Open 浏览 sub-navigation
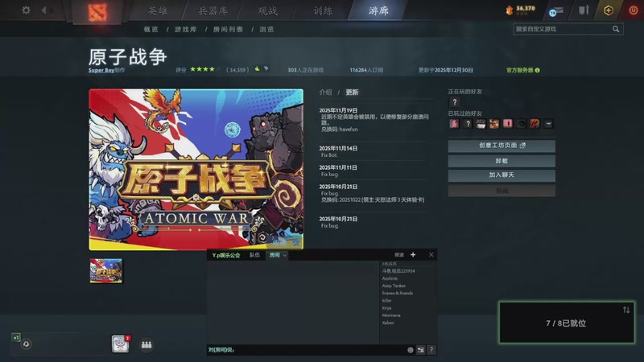Image resolution: width=644 pixels, height=362 pixels. coord(266,29)
